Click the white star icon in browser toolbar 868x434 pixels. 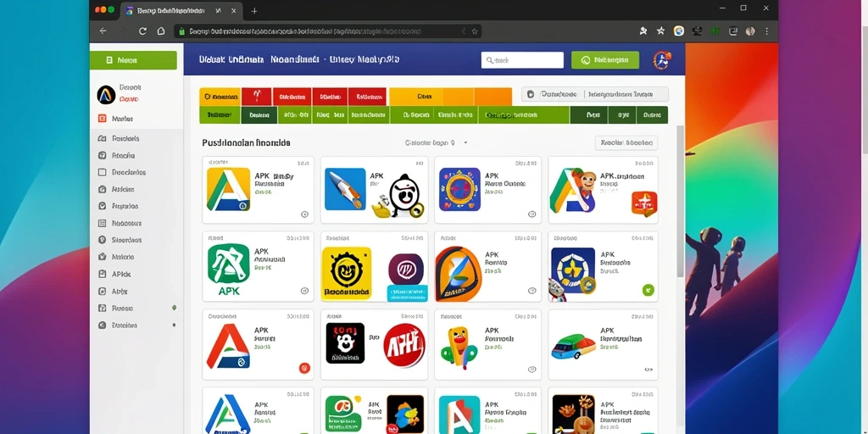[x=660, y=31]
